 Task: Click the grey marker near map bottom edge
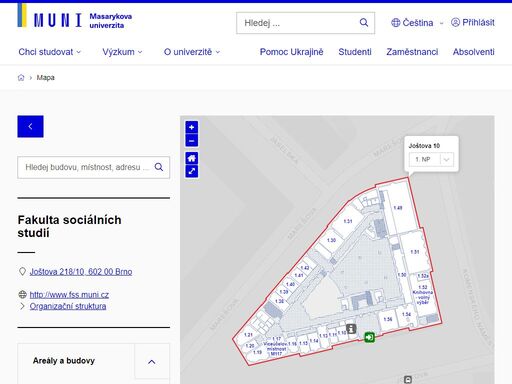(x=408, y=379)
